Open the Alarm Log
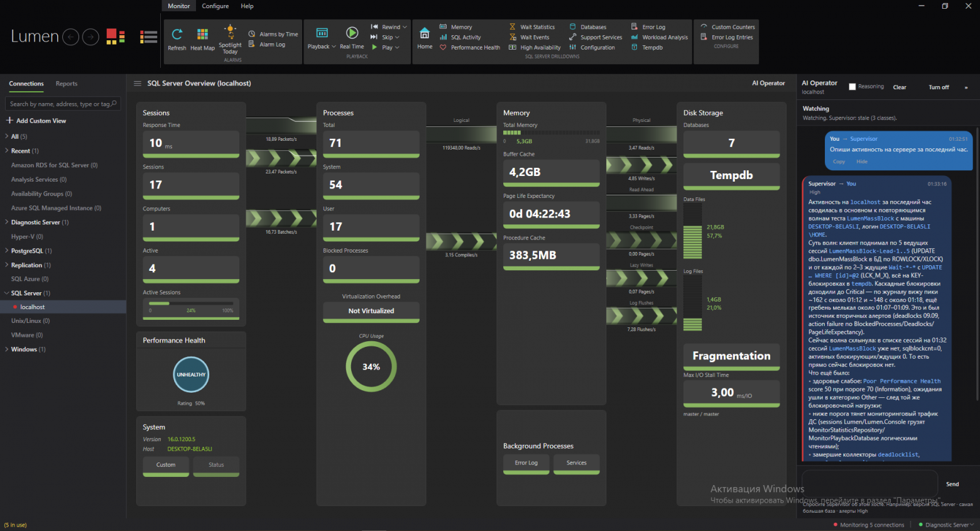The width and height of the screenshot is (980, 531). (267, 45)
